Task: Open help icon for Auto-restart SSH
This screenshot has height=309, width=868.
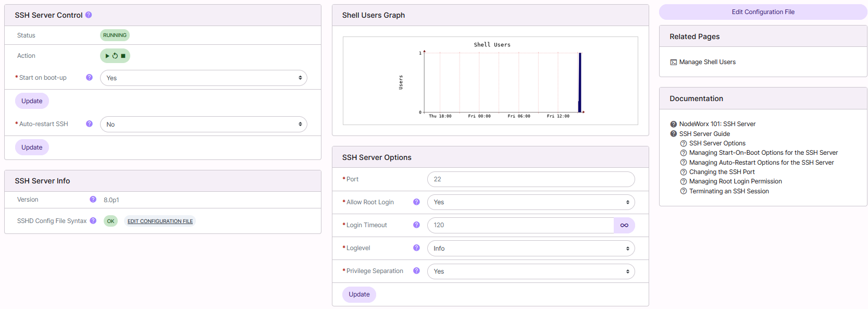Action: (89, 123)
